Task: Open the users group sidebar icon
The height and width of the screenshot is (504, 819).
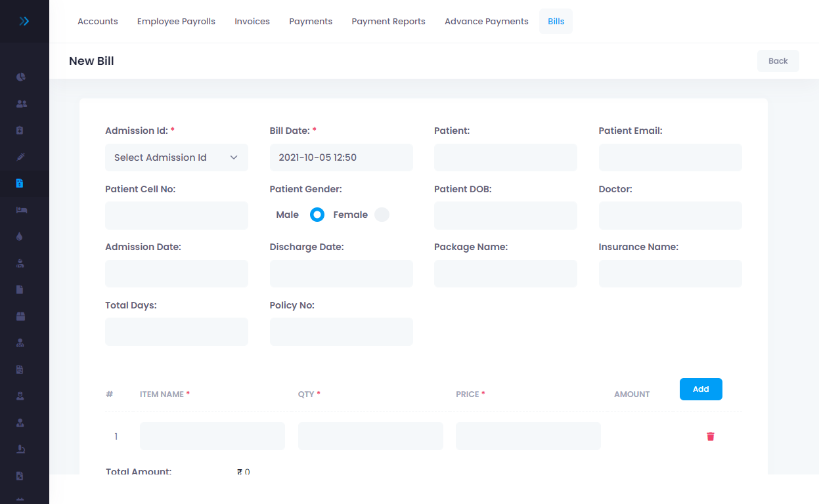Action: pyautogui.click(x=21, y=104)
